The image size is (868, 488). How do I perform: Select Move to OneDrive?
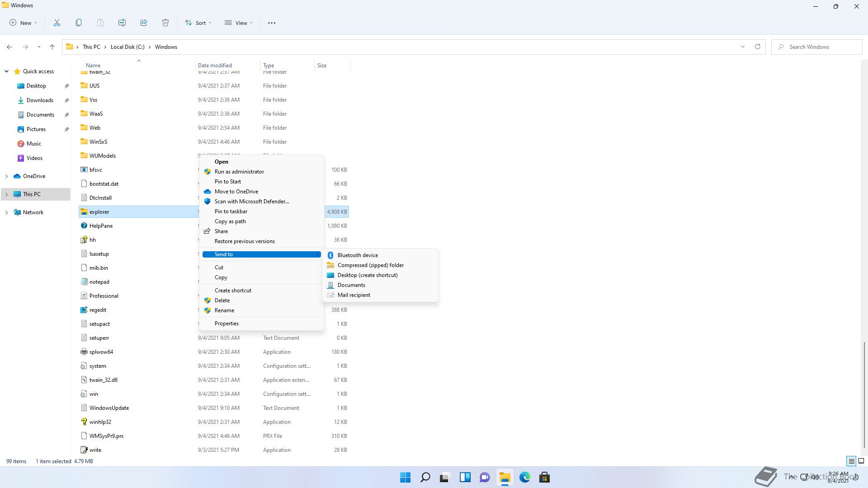pos(261,192)
